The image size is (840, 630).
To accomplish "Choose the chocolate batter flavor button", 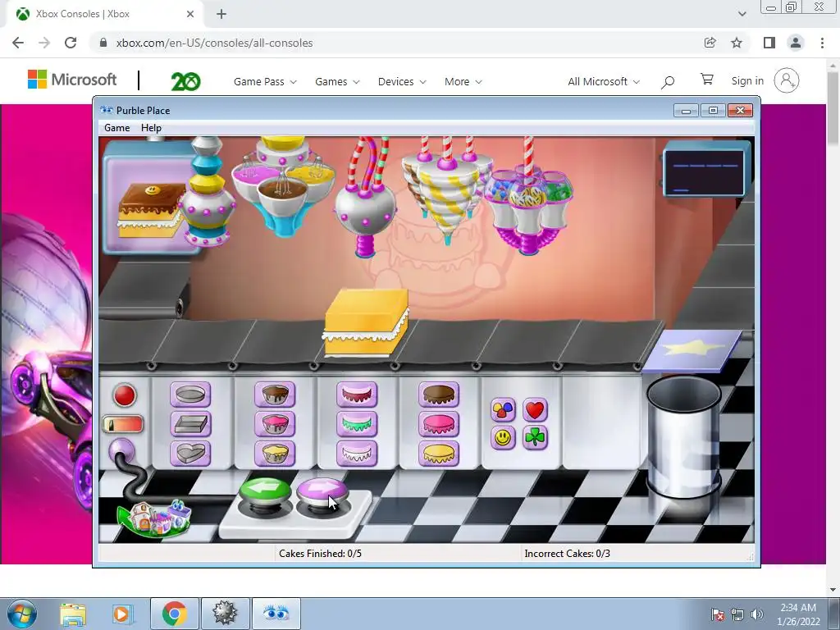I will pos(275,395).
